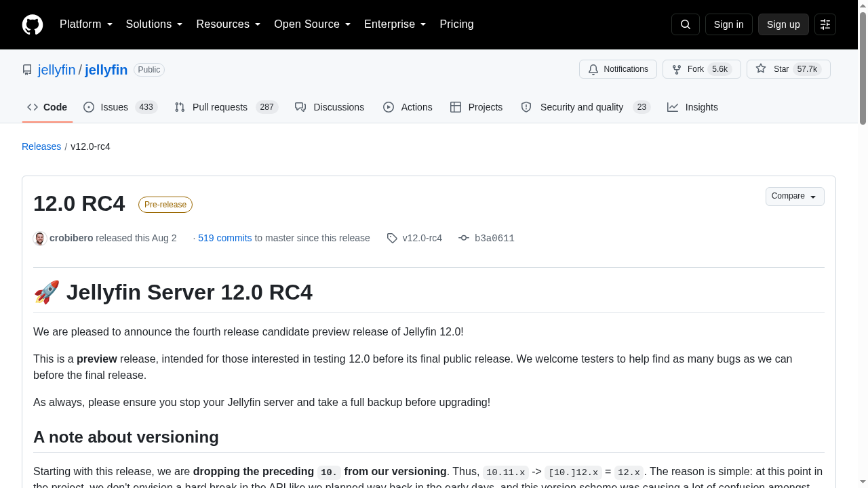Click the 12.0 RC4 release title
Image resolution: width=868 pixels, height=488 pixels.
(x=79, y=204)
